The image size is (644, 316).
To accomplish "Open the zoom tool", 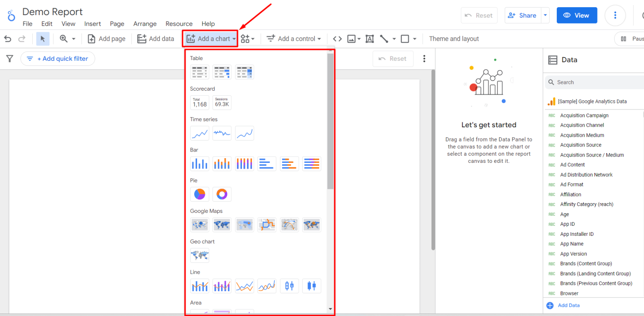I will tap(64, 38).
